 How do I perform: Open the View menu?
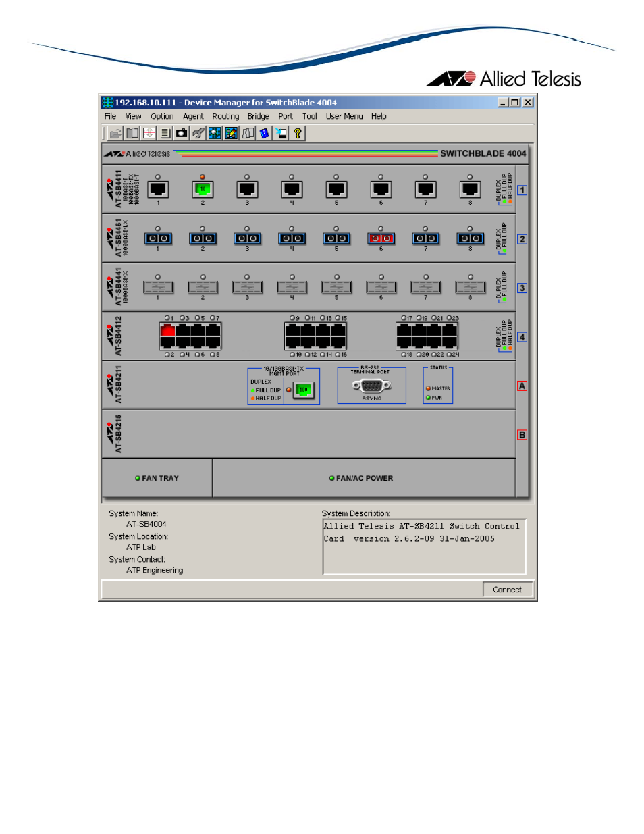click(134, 117)
